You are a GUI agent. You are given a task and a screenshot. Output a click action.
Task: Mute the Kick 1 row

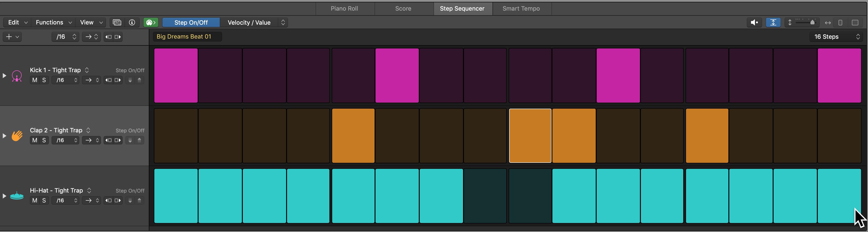coord(35,80)
